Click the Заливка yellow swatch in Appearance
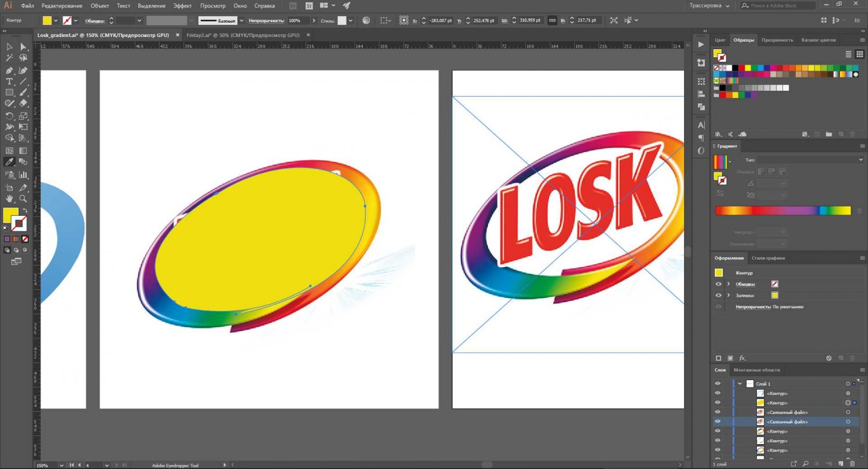Image resolution: width=868 pixels, height=469 pixels. pos(775,296)
